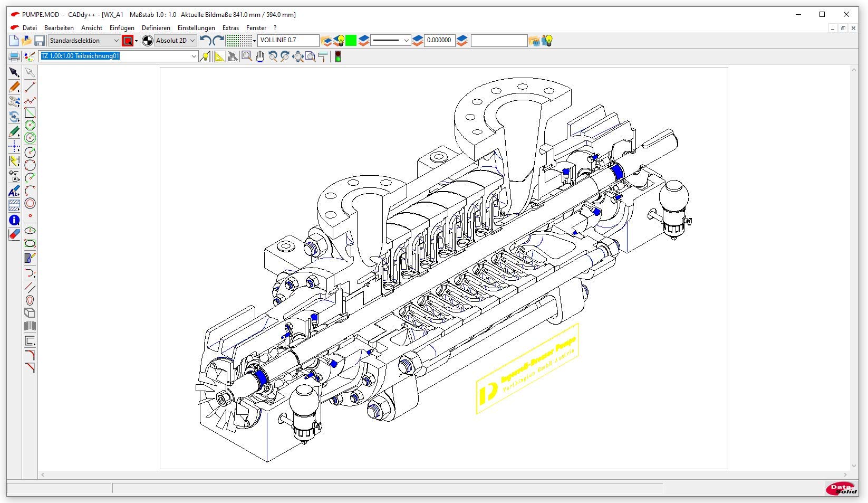Viewport: 868px width, 503px height.
Task: Select the orange pencil tool
Action: click(14, 87)
